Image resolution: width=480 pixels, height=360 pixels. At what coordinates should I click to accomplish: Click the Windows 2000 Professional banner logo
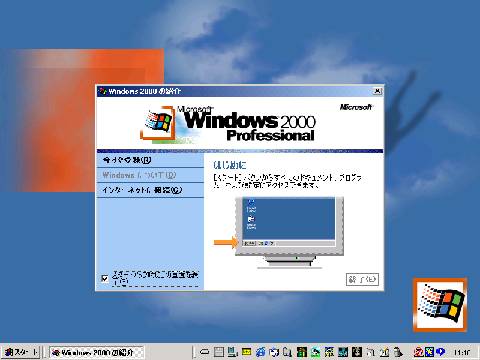click(x=228, y=124)
